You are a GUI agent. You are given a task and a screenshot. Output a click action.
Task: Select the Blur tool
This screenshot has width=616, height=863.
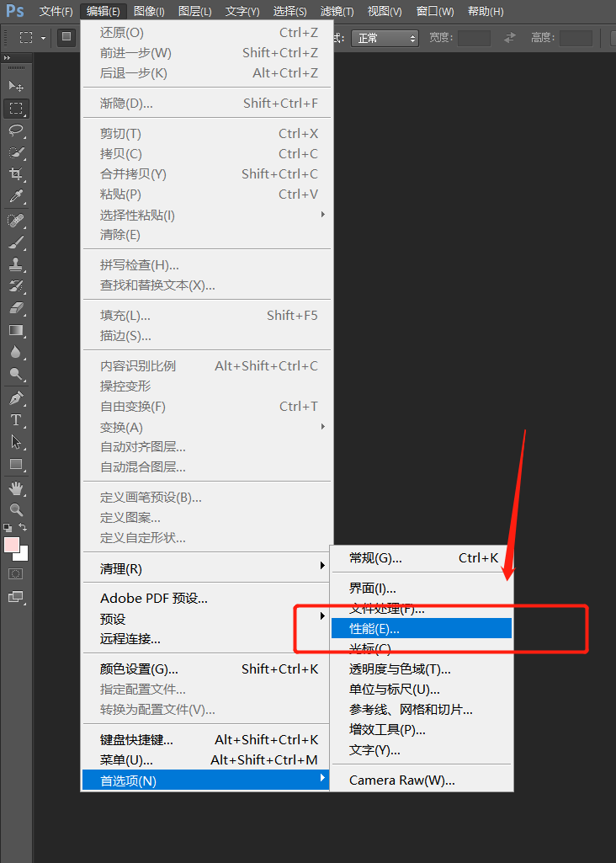point(16,352)
